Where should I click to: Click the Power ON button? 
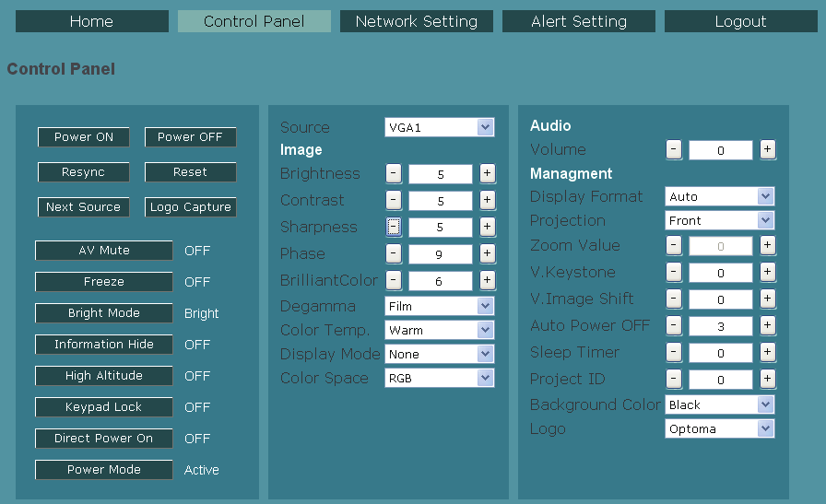pyautogui.click(x=84, y=137)
